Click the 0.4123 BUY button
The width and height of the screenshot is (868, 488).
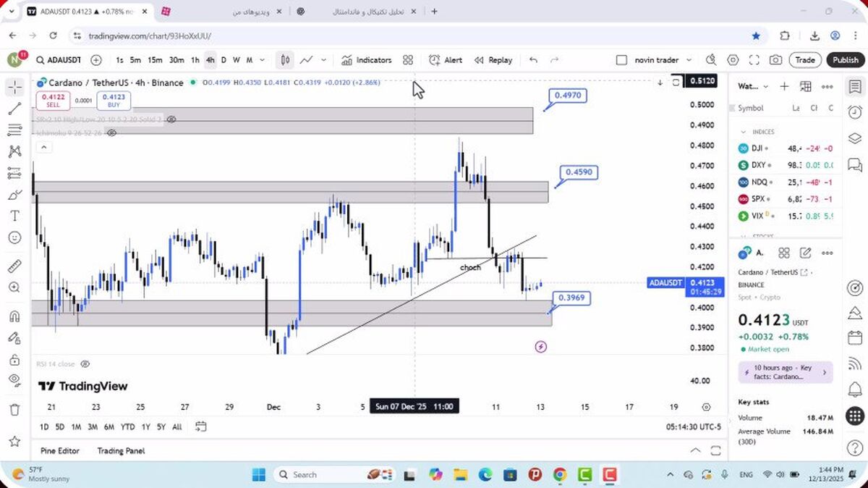coord(114,101)
